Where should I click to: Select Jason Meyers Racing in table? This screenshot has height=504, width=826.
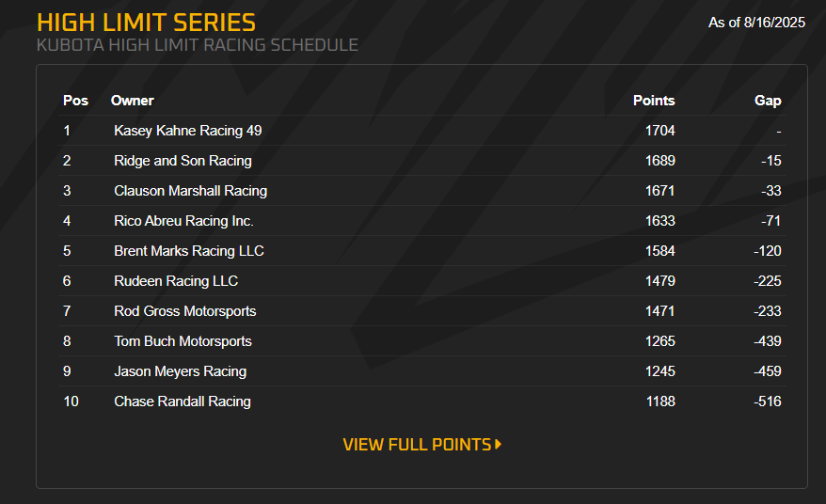(x=180, y=371)
